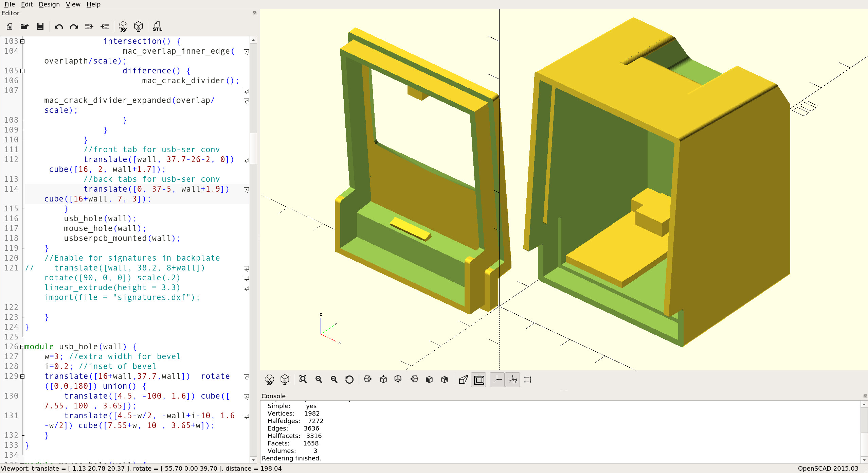This screenshot has width=868, height=473.
Task: Click View All zoom icon below viewport
Action: [303, 379]
